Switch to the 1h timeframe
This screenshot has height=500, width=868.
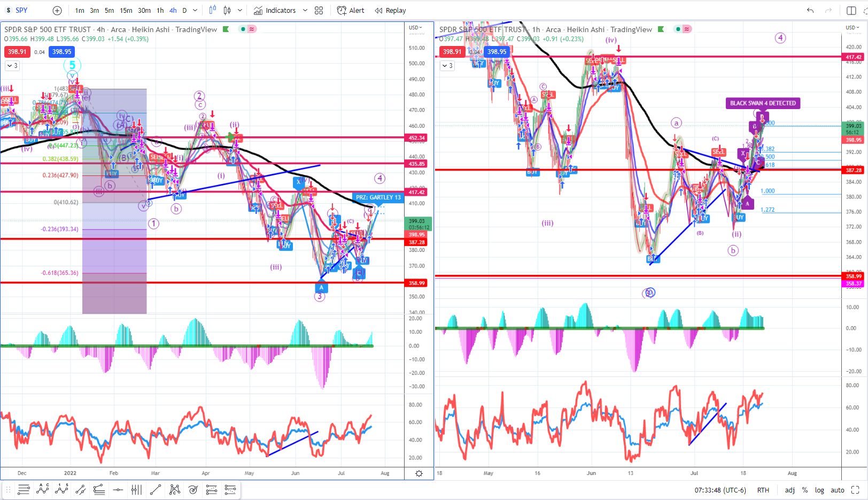tap(160, 11)
